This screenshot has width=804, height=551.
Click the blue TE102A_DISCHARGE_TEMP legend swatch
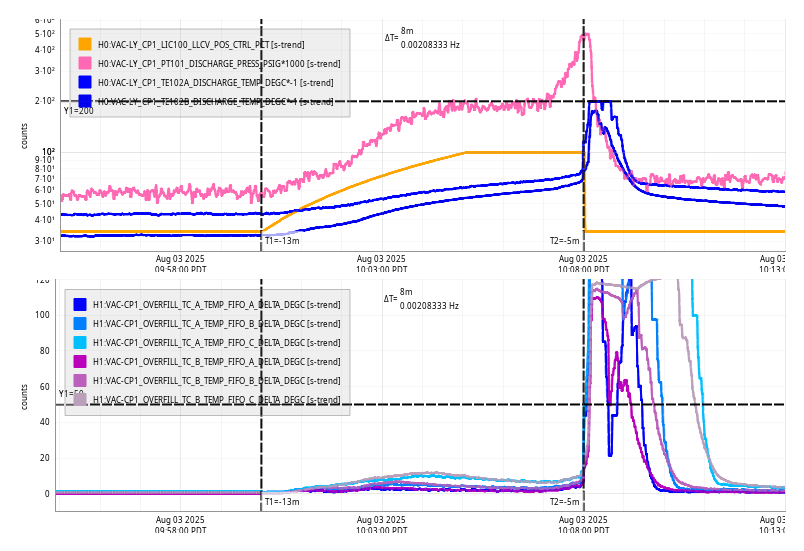pos(85,82)
